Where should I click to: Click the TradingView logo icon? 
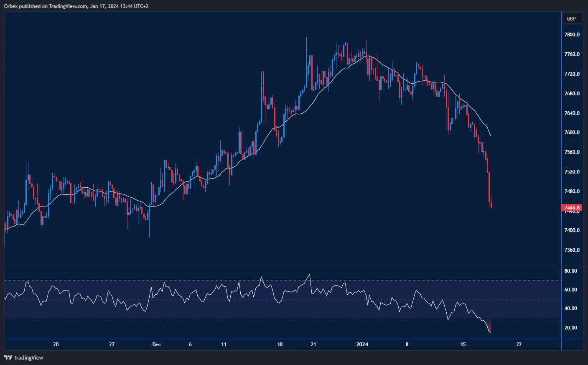pyautogui.click(x=8, y=357)
